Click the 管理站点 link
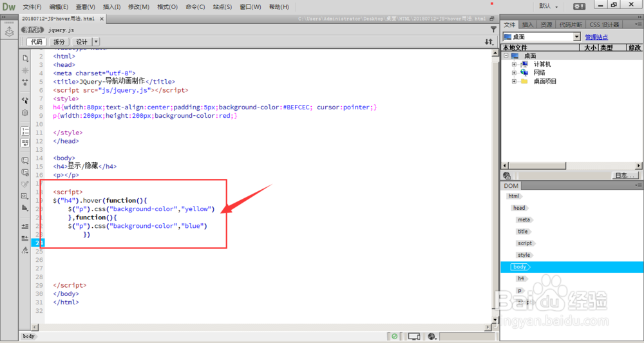Viewport: 644px width, 343px height. click(596, 37)
